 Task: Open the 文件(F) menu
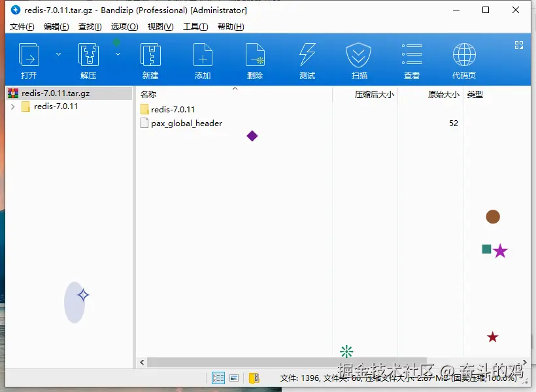[22, 27]
